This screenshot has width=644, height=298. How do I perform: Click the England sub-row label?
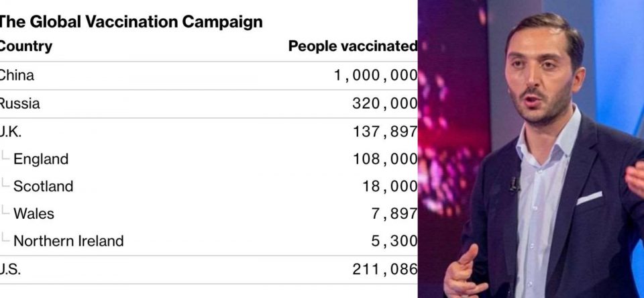tap(41, 158)
